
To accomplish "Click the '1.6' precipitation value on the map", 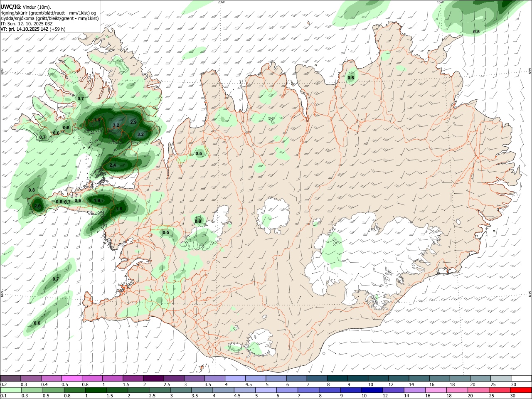I will pos(119,209).
